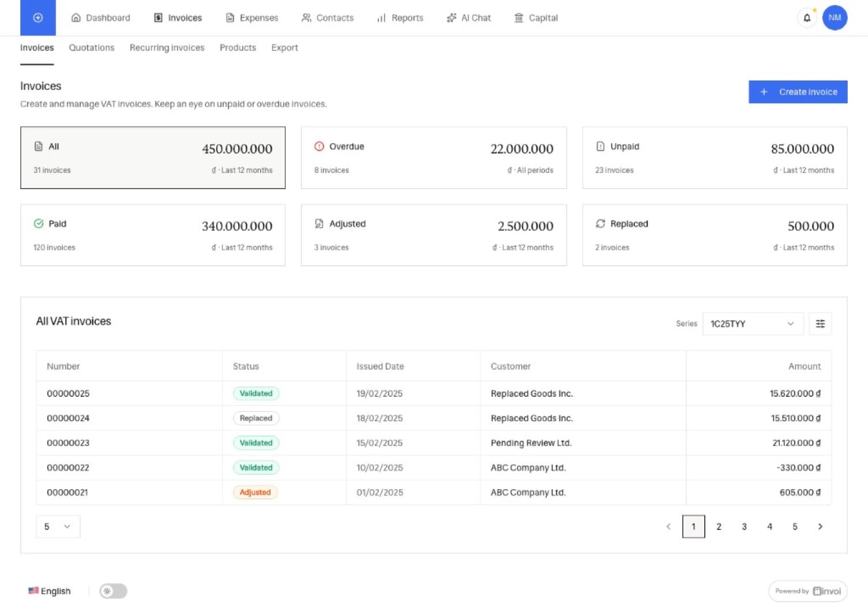This screenshot has width=868, height=612.
Task: Open the English language selector
Action: coord(50,591)
